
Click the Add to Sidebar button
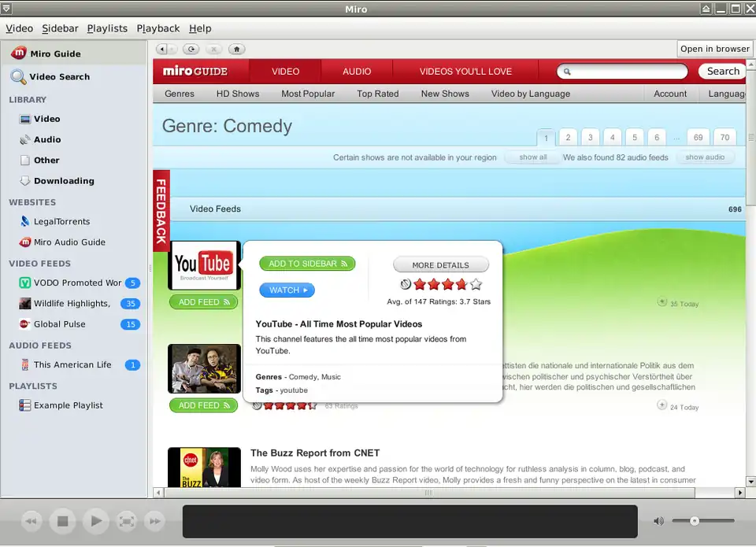307,264
